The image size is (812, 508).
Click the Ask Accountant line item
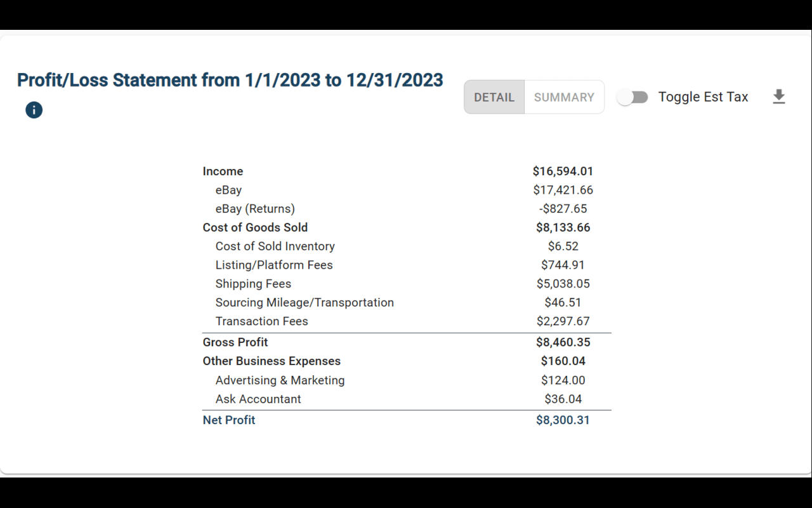[x=407, y=399]
